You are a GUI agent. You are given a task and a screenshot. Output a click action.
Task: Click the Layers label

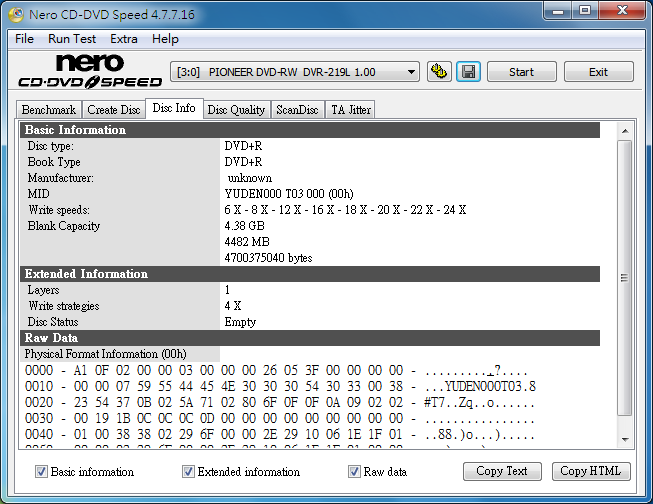click(x=43, y=290)
